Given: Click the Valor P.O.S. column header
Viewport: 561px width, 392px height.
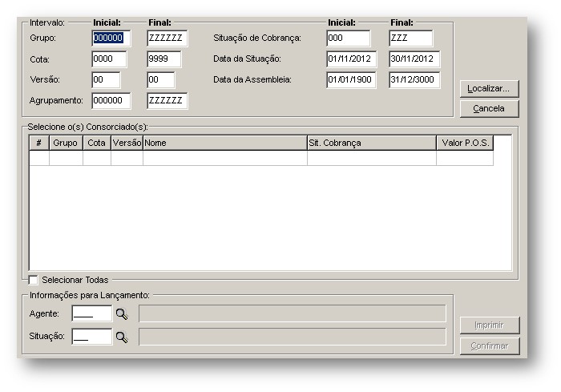Looking at the screenshot, I should pyautogui.click(x=465, y=143).
